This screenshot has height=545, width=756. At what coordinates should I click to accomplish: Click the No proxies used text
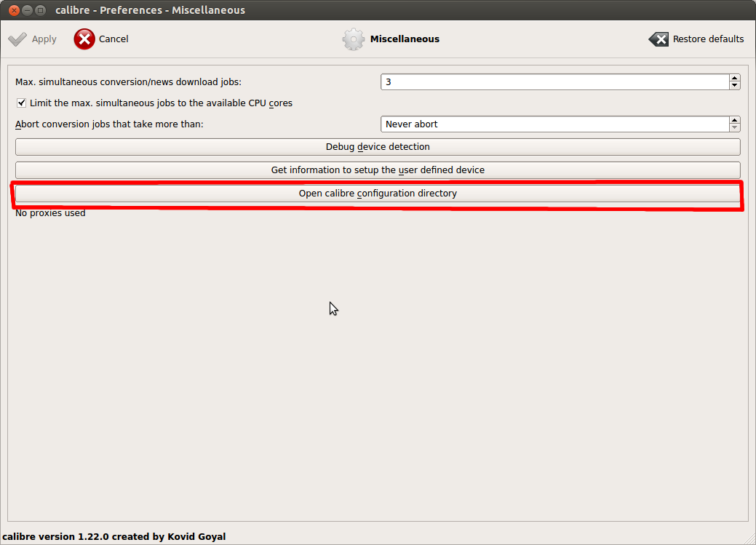pos(50,213)
